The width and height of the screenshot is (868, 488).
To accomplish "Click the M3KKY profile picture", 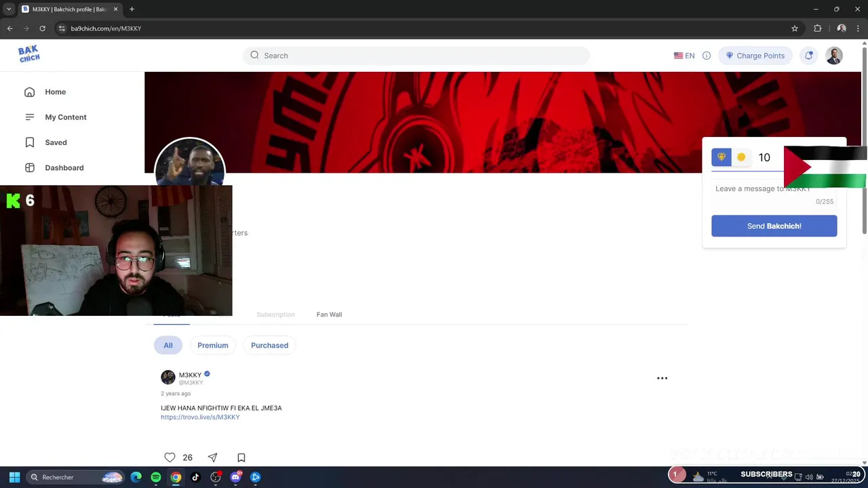I will click(190, 163).
